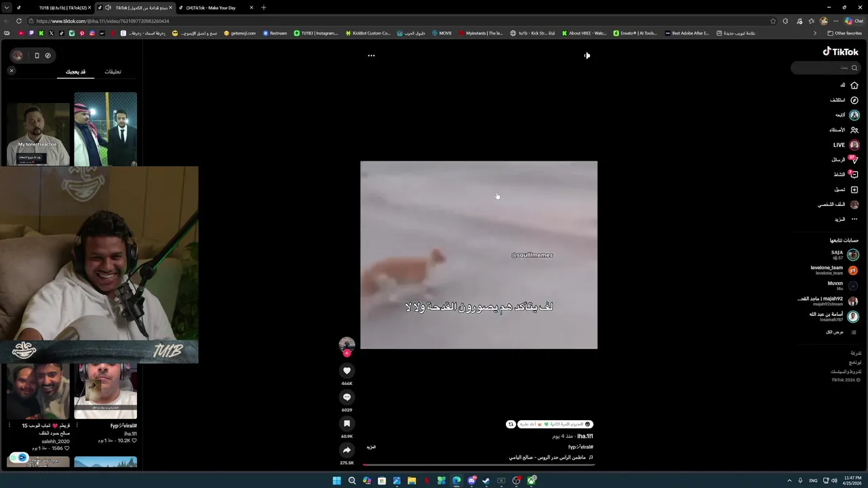Open the 'My honest reaction' video thumbnail

[38, 134]
